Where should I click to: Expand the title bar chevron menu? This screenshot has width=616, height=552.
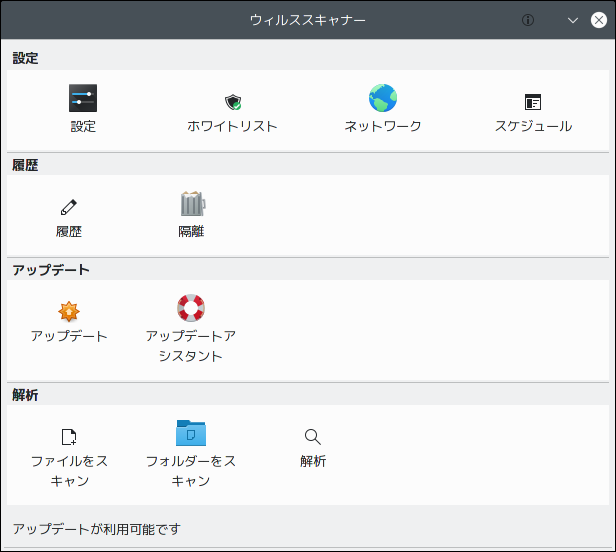pos(573,20)
